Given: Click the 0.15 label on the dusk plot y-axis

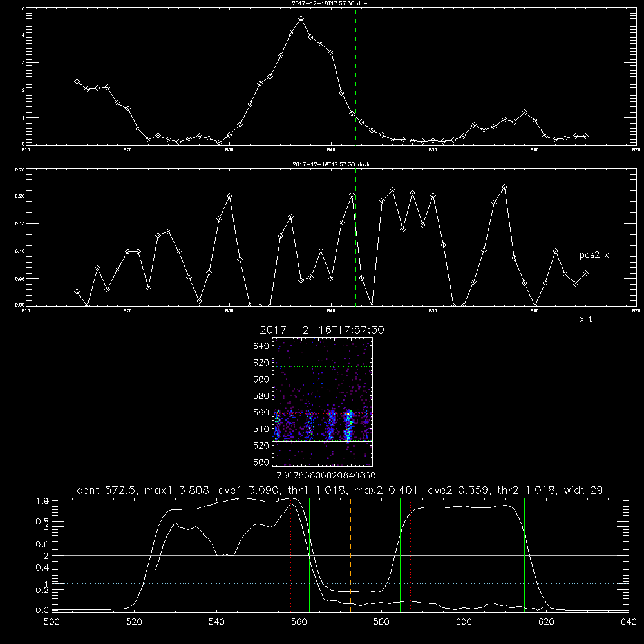Looking at the screenshot, I should [x=20, y=223].
